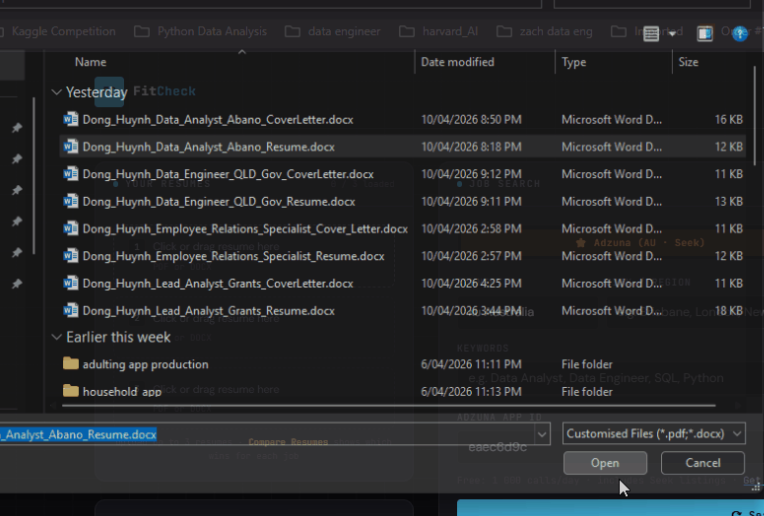The image size is (764, 516).
Task: Click the Data_Engineer_QLD_Gov_Resume Word icon
Action: (x=71, y=202)
